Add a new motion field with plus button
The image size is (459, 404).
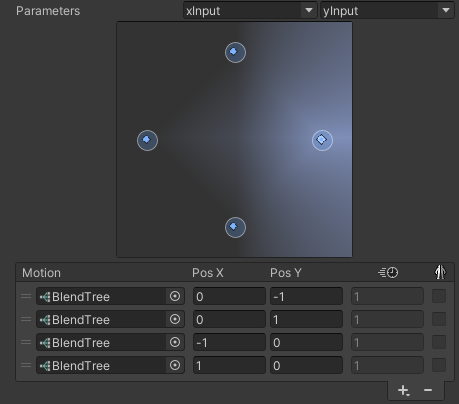pos(403,390)
